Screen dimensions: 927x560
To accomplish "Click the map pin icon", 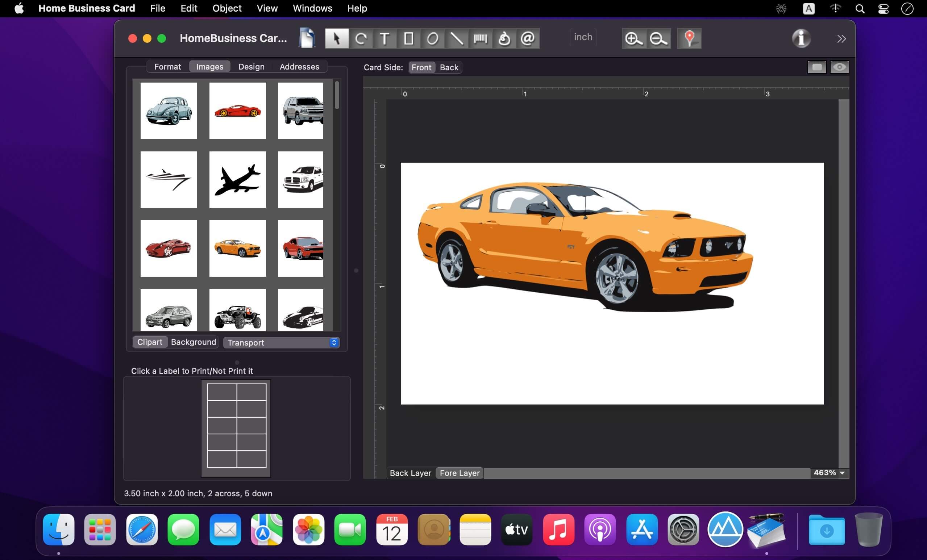I will pyautogui.click(x=689, y=38).
